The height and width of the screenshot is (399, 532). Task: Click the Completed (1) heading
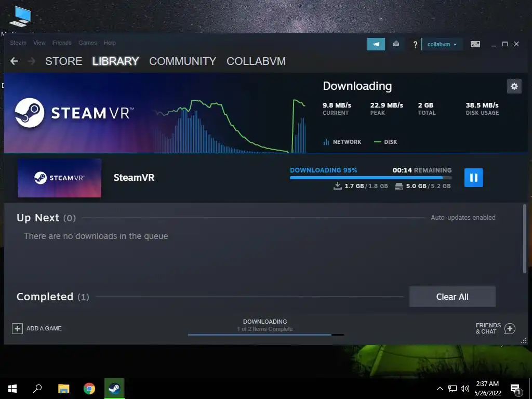coord(53,297)
